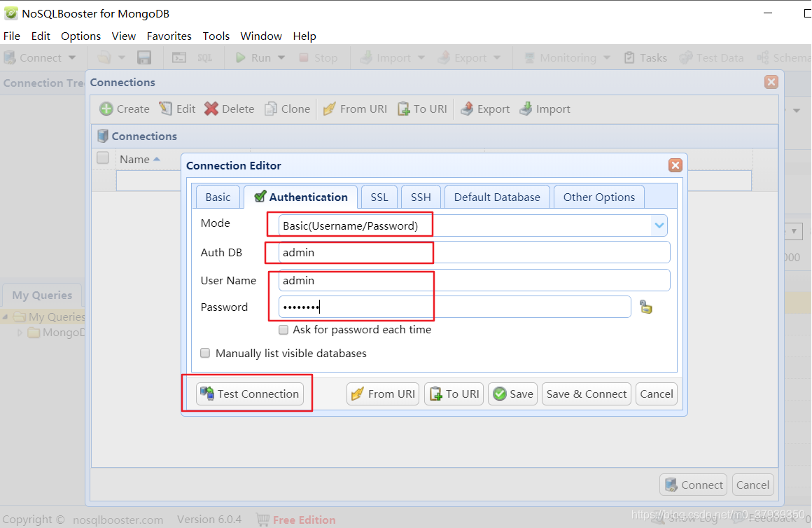Screen dimensions: 812x528
Task: Open the File menu
Action: 12,36
